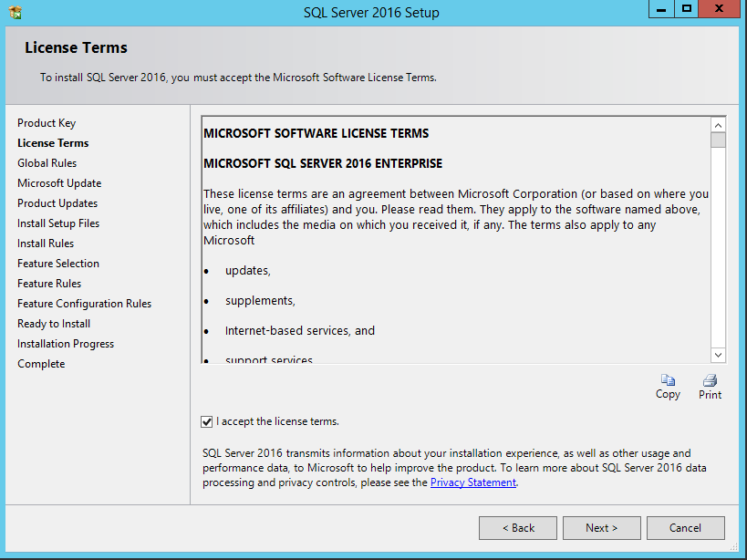The width and height of the screenshot is (747, 560).
Task: Cancel the SQL Server setup
Action: pos(686,528)
